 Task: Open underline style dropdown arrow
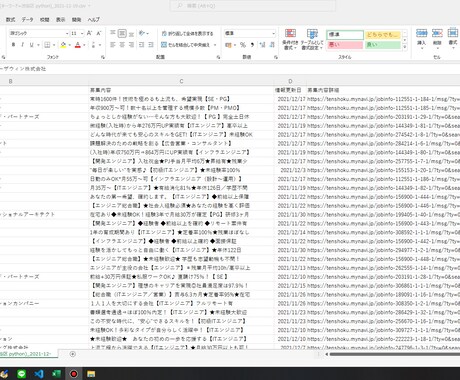click(38, 45)
